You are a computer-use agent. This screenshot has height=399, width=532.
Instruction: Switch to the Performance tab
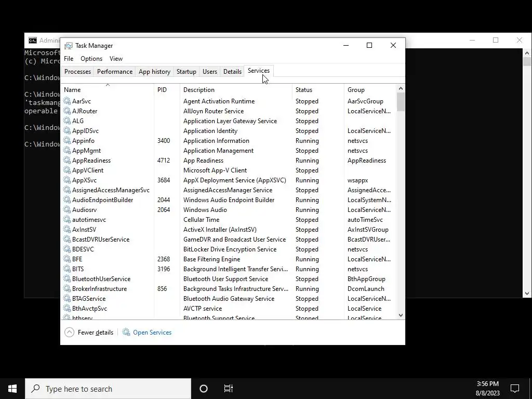coord(115,72)
